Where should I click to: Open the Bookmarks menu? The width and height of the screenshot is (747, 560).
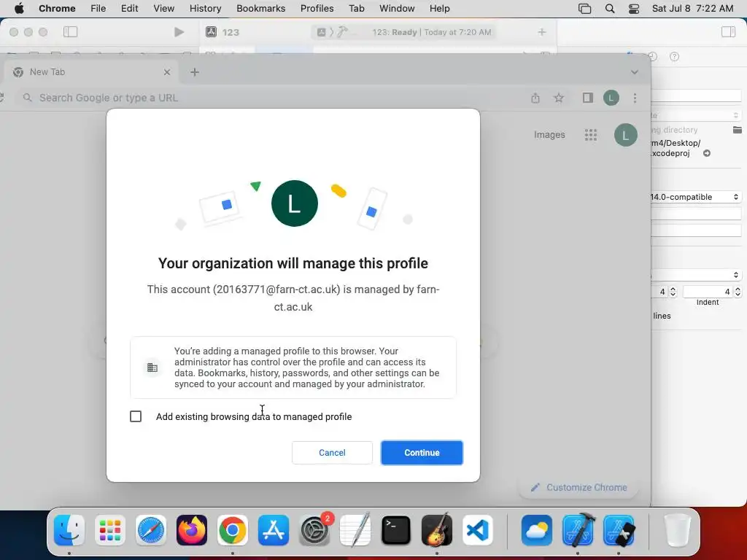pos(260,8)
